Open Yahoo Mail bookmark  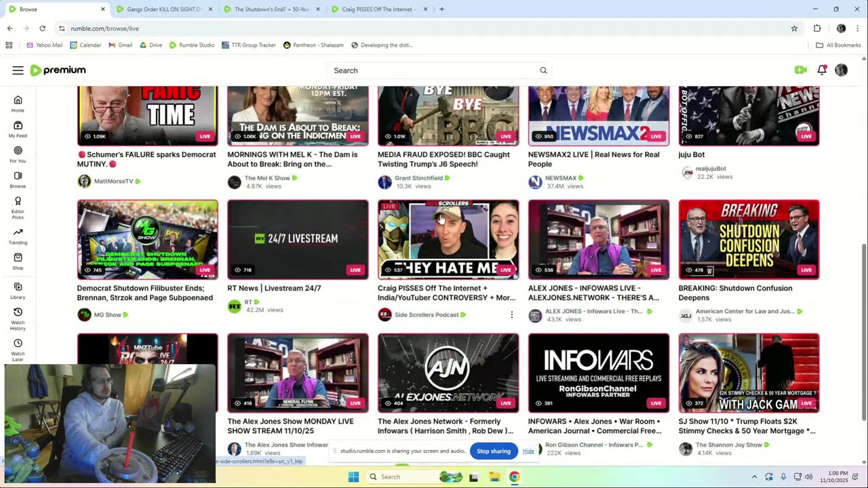(x=44, y=45)
